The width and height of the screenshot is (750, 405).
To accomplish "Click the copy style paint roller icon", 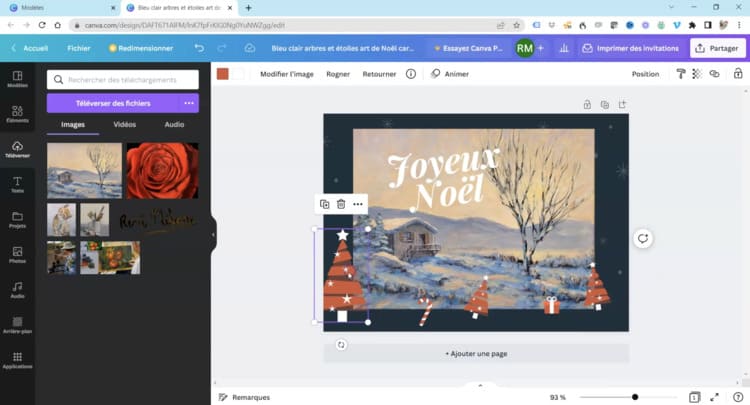I will (x=680, y=74).
